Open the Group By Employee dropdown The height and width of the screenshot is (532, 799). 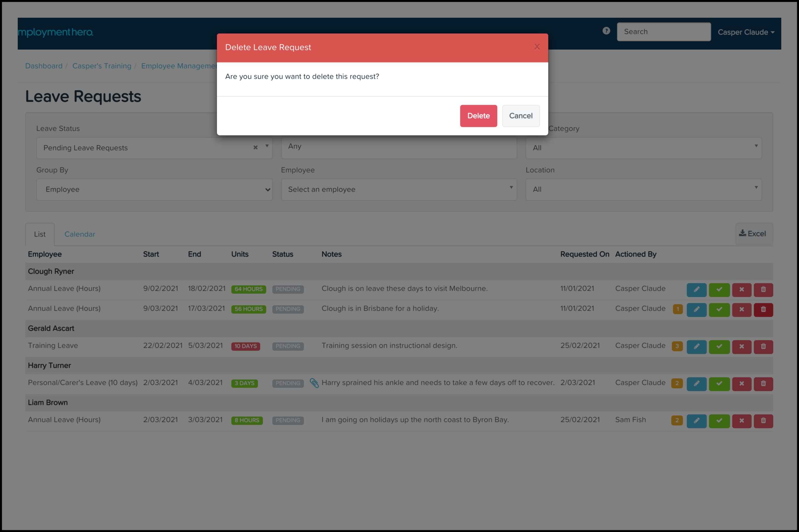(x=154, y=189)
